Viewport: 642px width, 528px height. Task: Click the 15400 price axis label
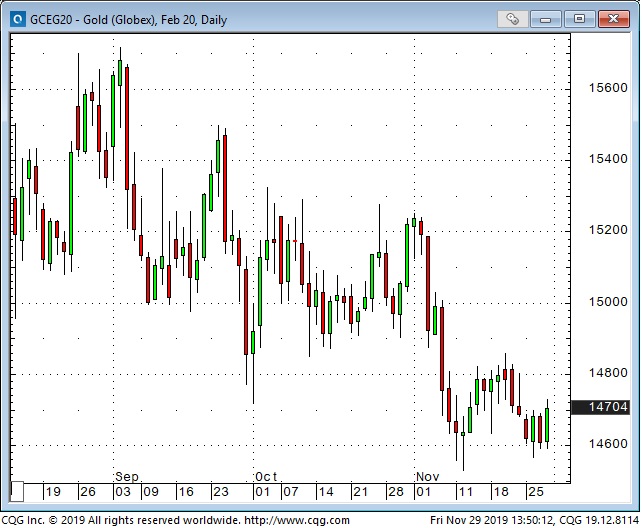click(x=608, y=159)
